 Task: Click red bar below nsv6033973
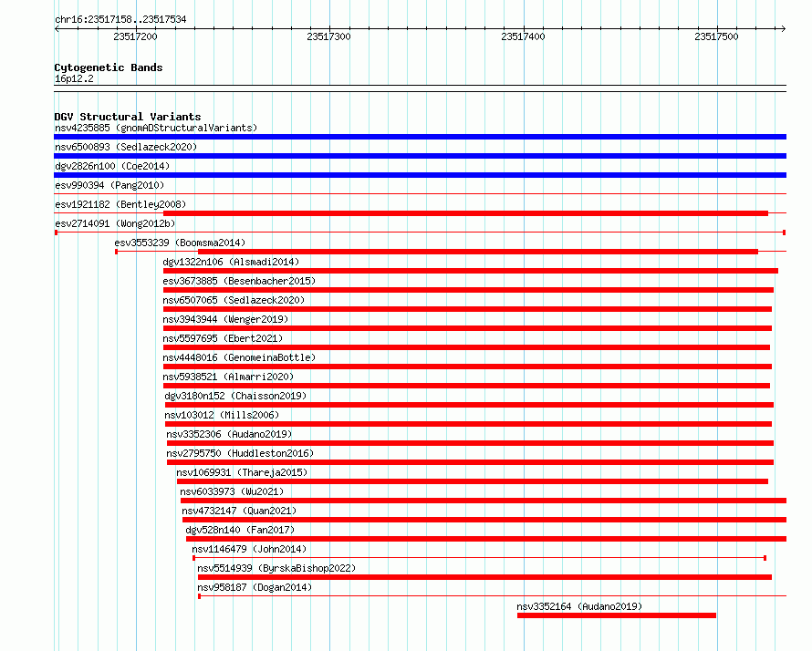click(484, 501)
